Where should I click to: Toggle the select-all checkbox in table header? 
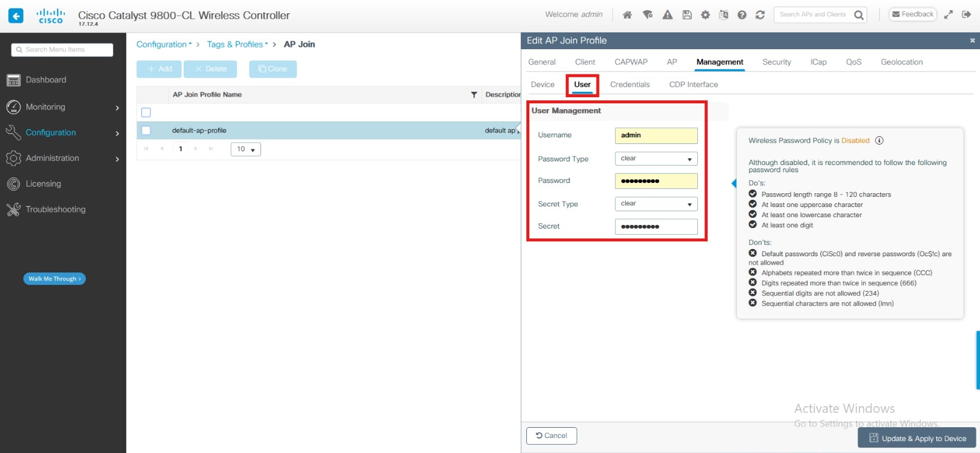click(146, 112)
